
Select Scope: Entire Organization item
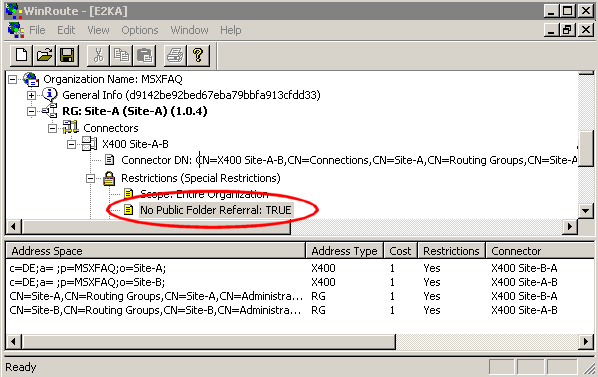[x=204, y=194]
